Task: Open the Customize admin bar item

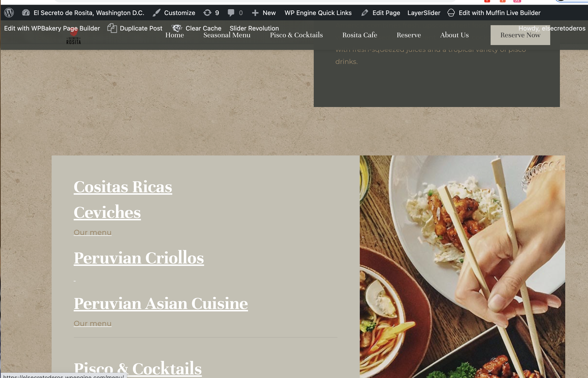Action: (x=180, y=13)
